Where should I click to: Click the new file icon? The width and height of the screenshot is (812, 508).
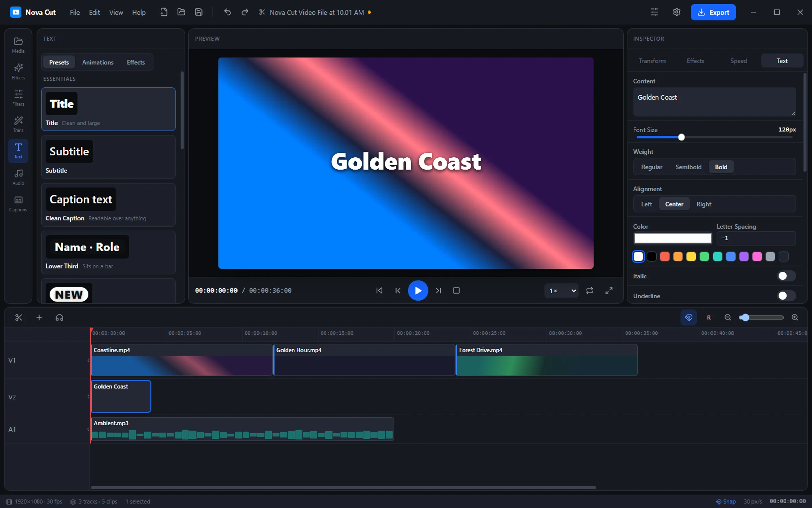(x=164, y=12)
